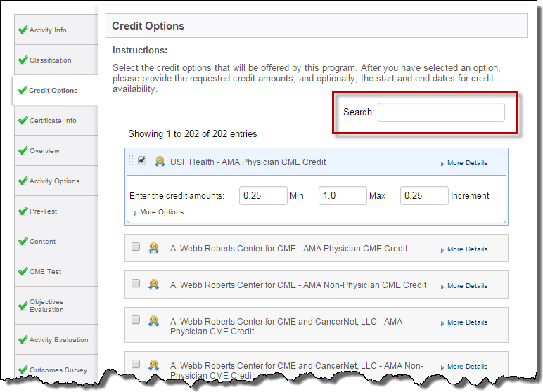Go to the Content tab

(x=56, y=241)
